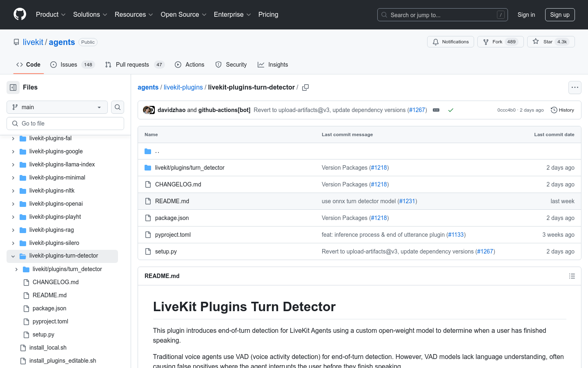Click the setup.py file icon in the table
Image resolution: width=588 pixels, height=368 pixels.
[x=148, y=251]
